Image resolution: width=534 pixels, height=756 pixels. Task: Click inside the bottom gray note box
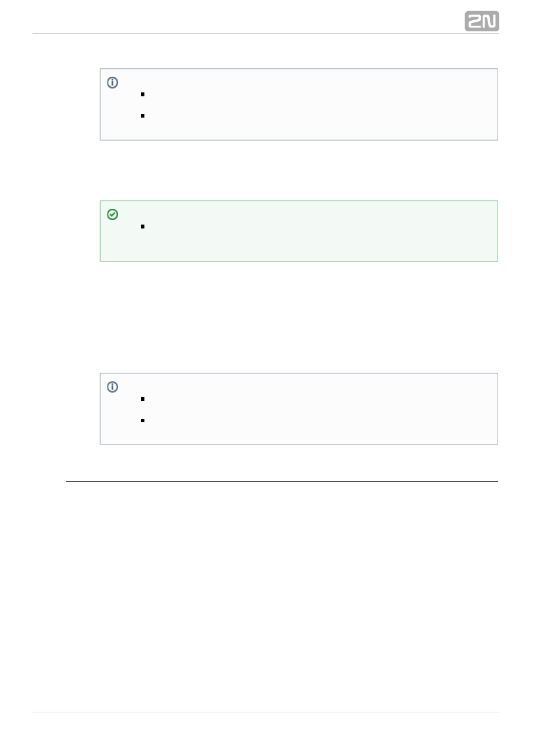(x=299, y=409)
